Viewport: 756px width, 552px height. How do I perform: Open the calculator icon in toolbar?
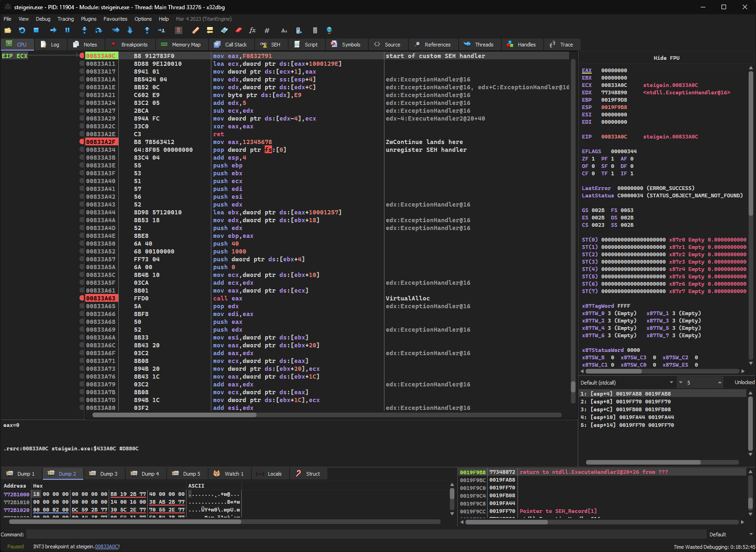[315, 30]
